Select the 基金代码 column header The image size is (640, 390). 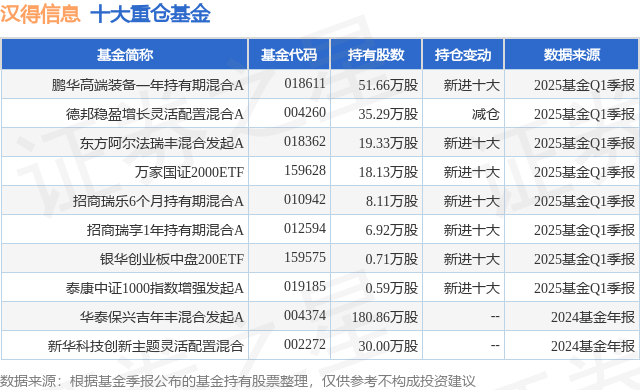[x=289, y=55]
